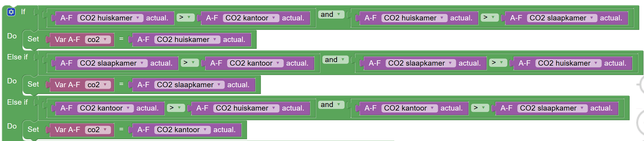Open CO2 slaapkamer dropdown in the second Set block
The image size is (644, 141).
189,85
